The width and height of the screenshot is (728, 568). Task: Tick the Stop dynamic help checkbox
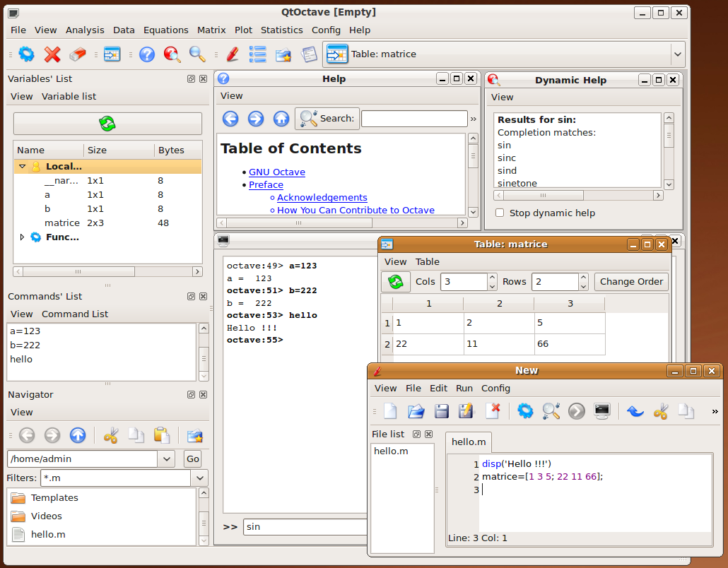500,213
